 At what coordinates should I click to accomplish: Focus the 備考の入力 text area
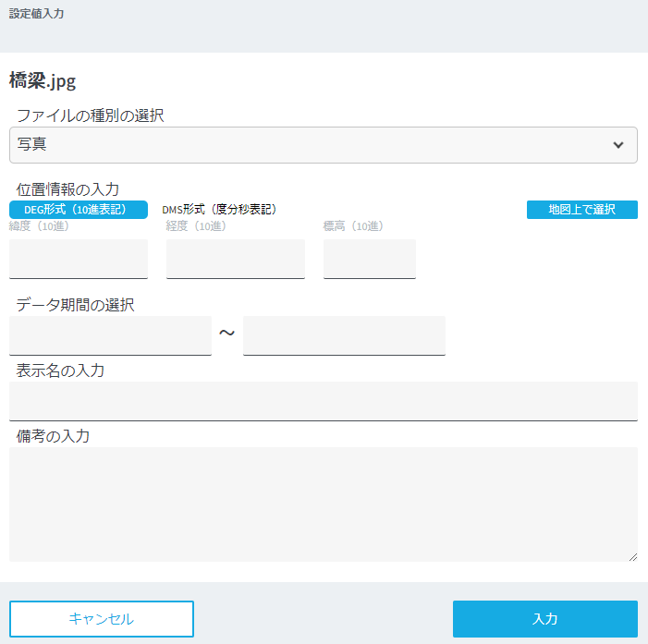pyautogui.click(x=324, y=504)
